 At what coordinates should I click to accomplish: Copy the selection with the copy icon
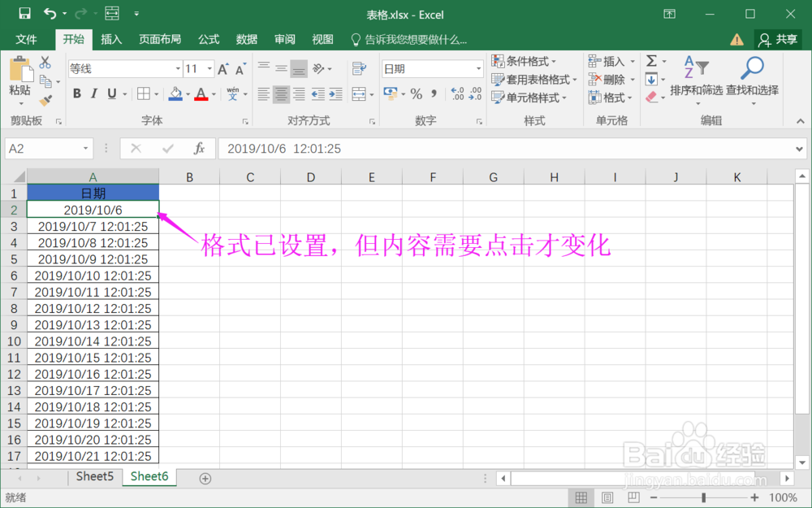click(x=45, y=81)
